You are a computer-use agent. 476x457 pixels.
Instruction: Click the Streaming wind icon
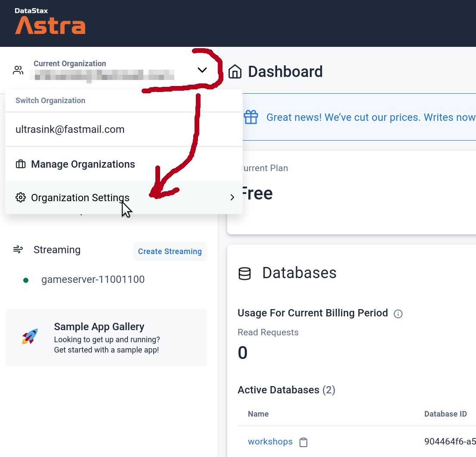[x=18, y=250]
